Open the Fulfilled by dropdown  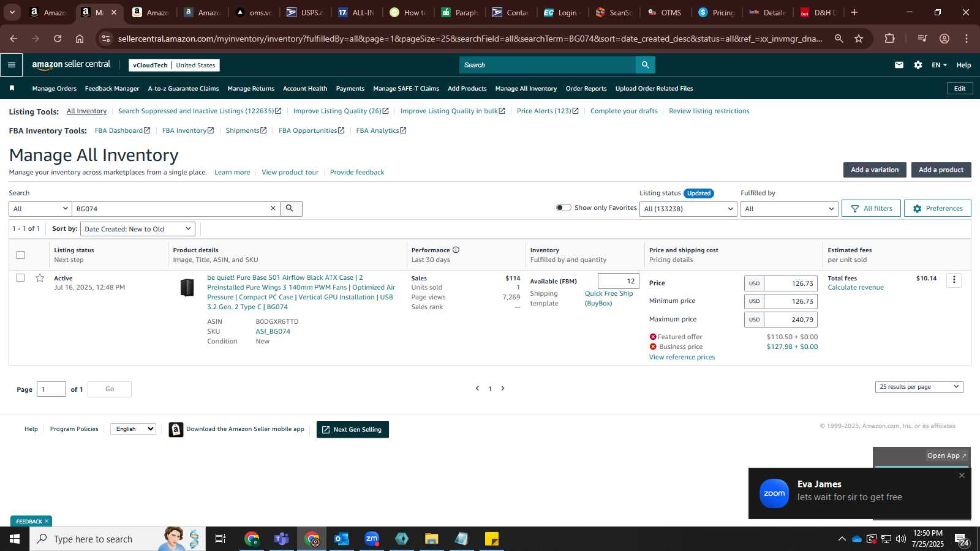click(789, 209)
